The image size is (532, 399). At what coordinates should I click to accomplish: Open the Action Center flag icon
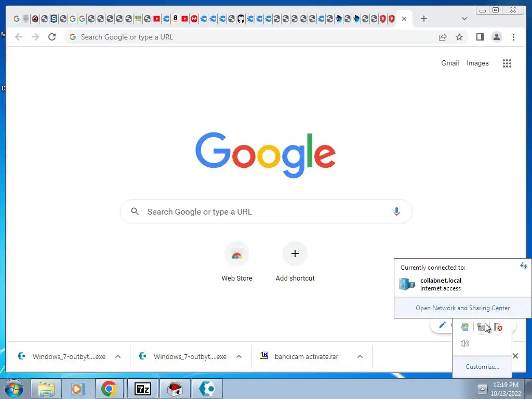(x=498, y=327)
